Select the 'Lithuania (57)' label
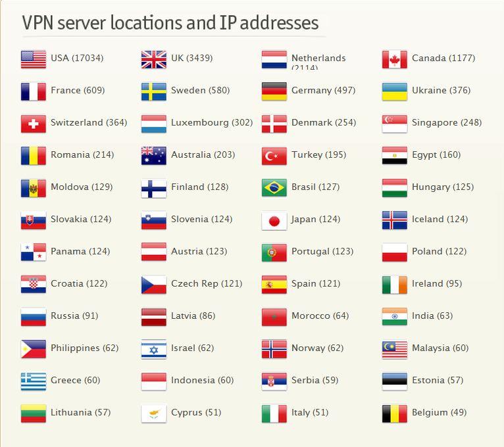Viewport: 504px width, 447px height. pyautogui.click(x=80, y=412)
